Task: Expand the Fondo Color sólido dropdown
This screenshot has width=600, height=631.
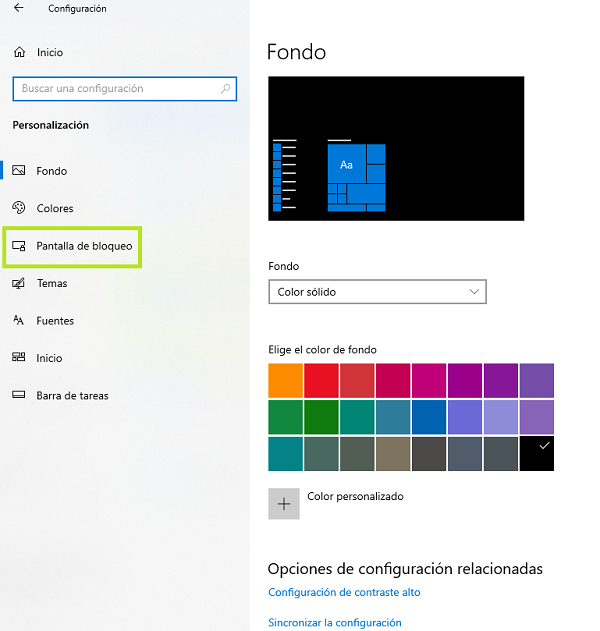Action: [x=377, y=292]
